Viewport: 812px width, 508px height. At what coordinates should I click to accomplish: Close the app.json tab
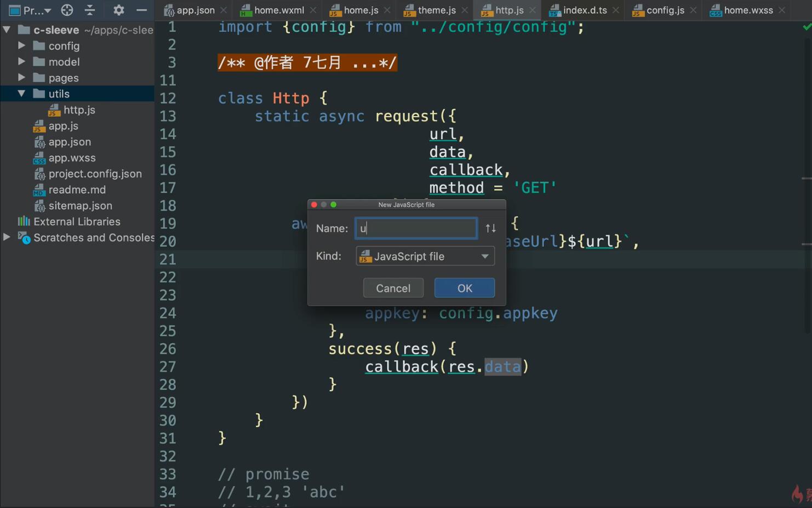224,10
